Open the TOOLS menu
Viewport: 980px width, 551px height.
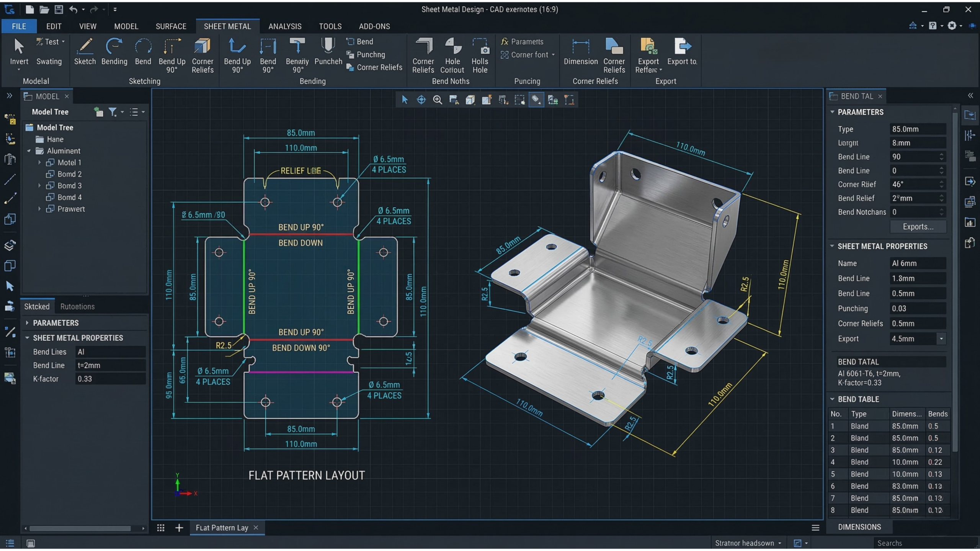(x=330, y=26)
